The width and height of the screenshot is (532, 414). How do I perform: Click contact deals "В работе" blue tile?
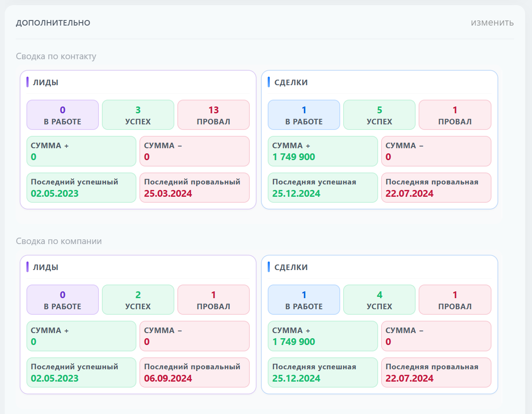304,115
